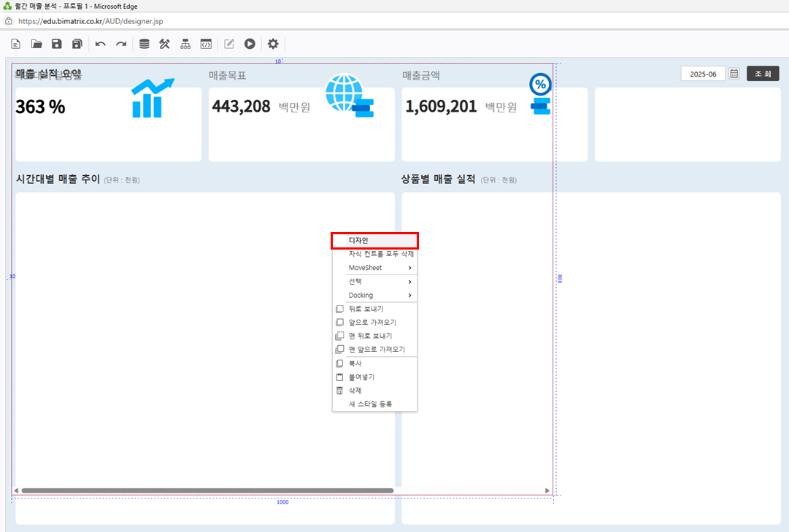The height and width of the screenshot is (532, 789).
Task: Open the script code editor icon
Action: [x=206, y=44]
